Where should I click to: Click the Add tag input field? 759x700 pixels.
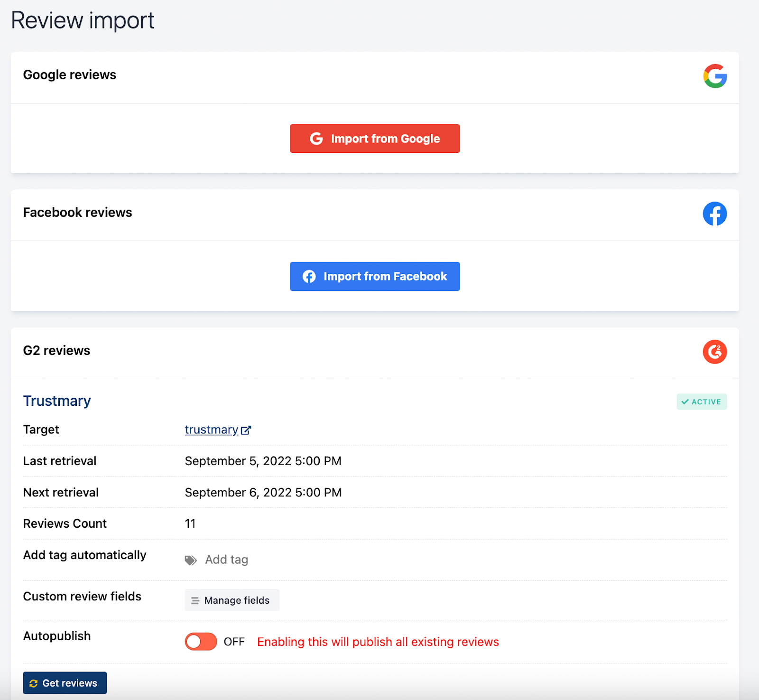point(227,560)
